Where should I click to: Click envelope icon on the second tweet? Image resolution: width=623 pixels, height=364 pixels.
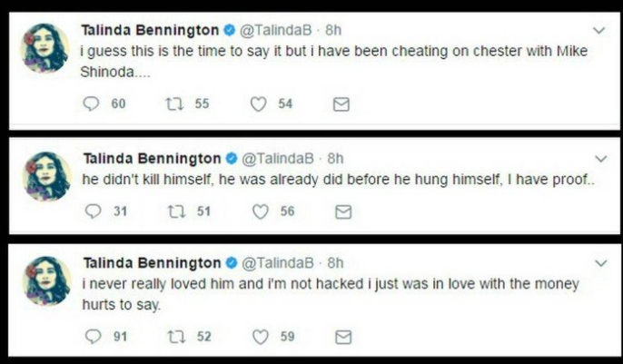343,212
